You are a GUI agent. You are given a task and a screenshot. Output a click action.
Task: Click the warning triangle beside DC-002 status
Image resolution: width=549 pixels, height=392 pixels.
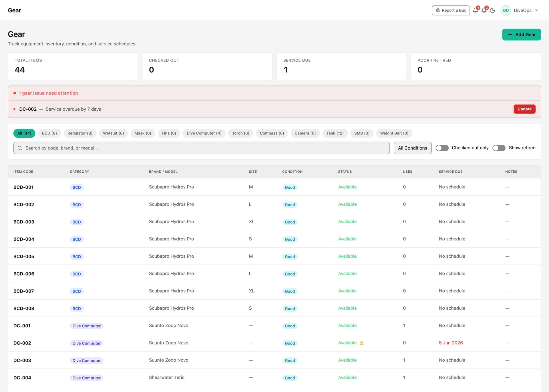pos(361,343)
